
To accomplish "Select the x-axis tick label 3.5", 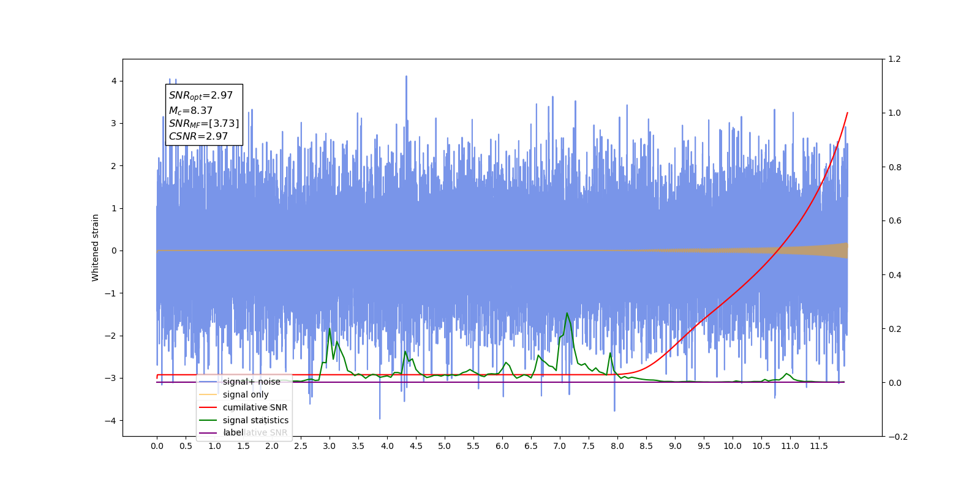I will click(358, 447).
